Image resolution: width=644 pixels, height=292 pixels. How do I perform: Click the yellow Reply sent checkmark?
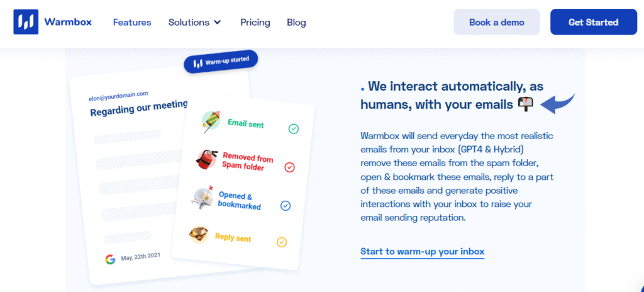tap(282, 242)
